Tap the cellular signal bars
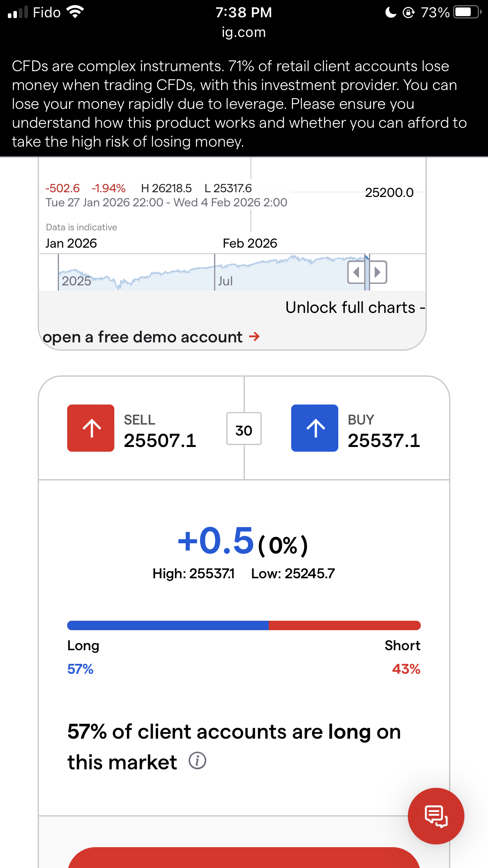The height and width of the screenshot is (868, 488). 18,12
